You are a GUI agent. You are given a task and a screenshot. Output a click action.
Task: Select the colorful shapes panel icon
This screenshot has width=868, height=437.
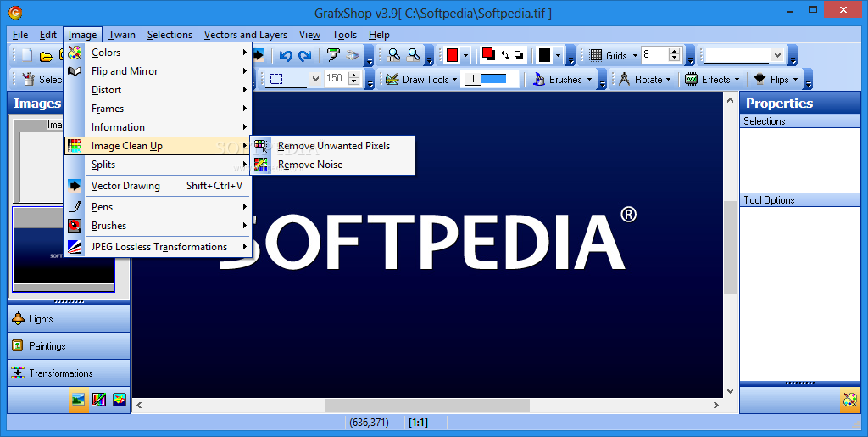(119, 399)
